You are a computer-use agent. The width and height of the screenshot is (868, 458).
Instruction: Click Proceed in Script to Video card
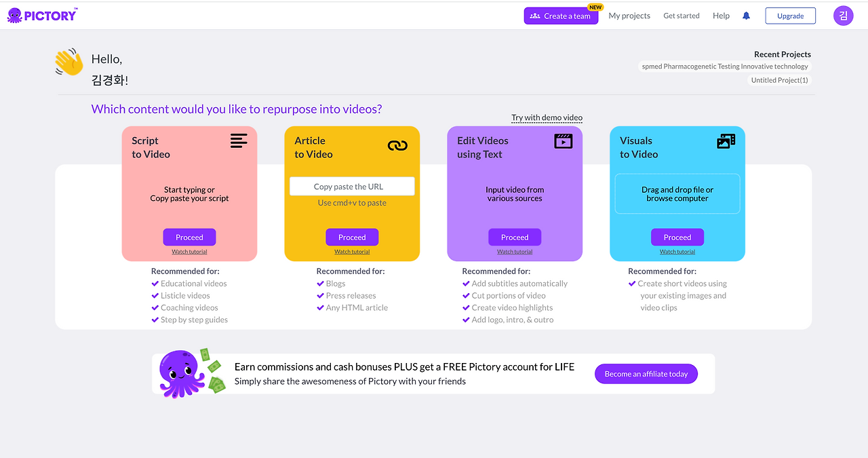[189, 237]
